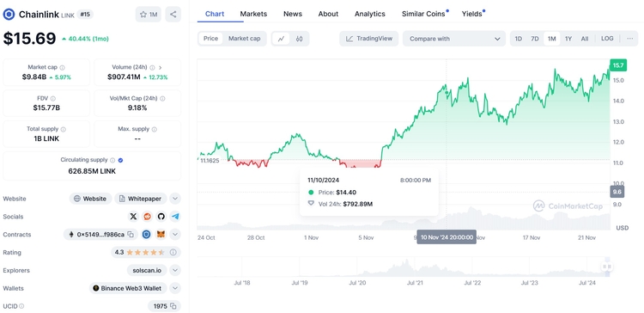The width and height of the screenshot is (644, 313).
Task: Show rating info icon beside stars
Action: pyautogui.click(x=173, y=252)
